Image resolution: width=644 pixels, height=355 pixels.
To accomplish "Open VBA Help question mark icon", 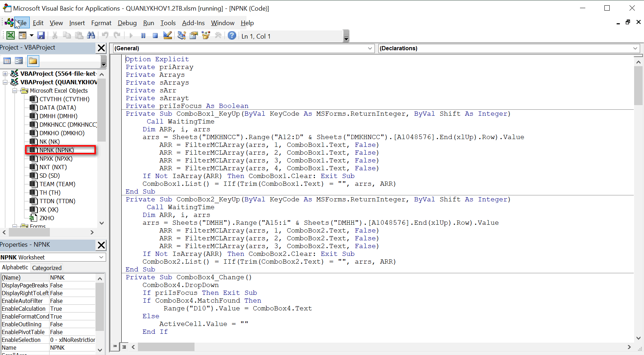I will [x=232, y=35].
